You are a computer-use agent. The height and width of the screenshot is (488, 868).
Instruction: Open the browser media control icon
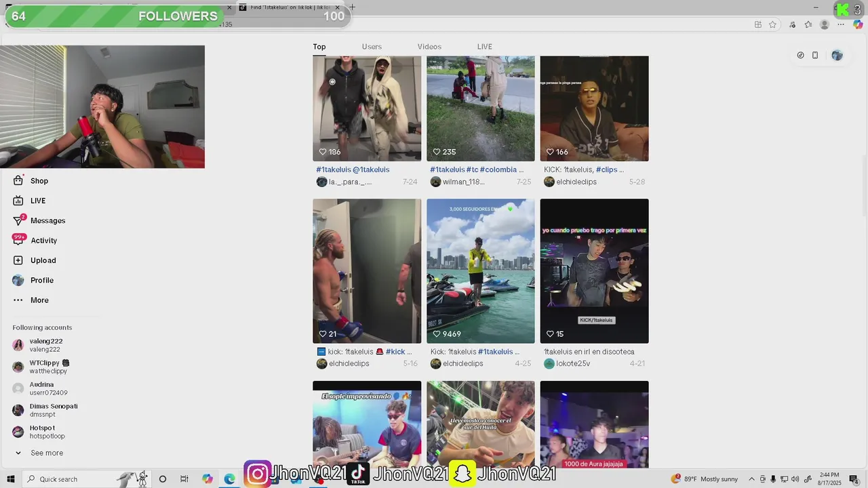[792, 24]
